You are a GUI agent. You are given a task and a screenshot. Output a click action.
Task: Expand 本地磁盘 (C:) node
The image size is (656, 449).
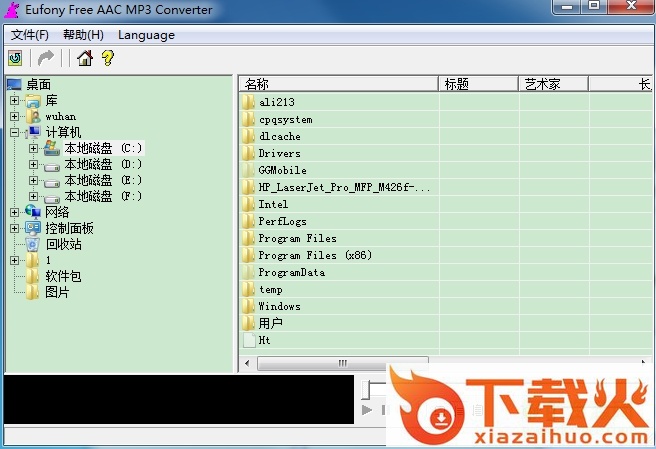point(33,148)
